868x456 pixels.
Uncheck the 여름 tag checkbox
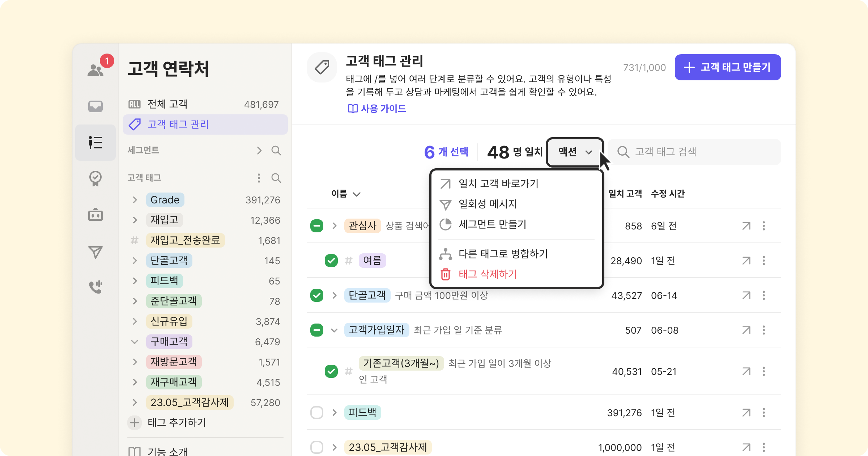pos(331,261)
